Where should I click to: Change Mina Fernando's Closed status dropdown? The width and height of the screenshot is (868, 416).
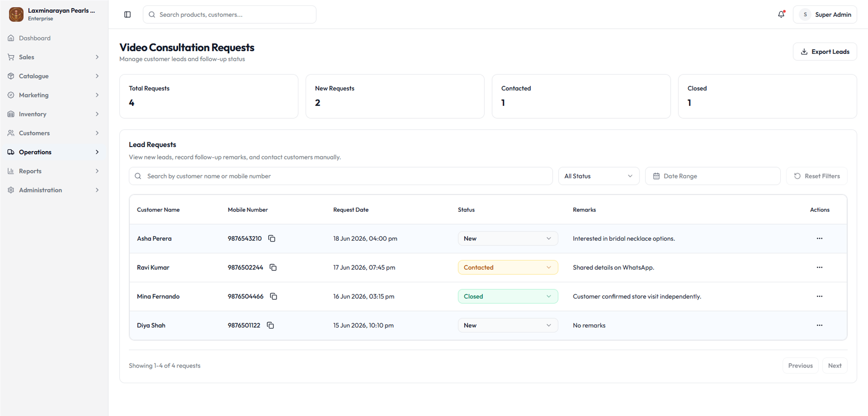click(x=508, y=296)
